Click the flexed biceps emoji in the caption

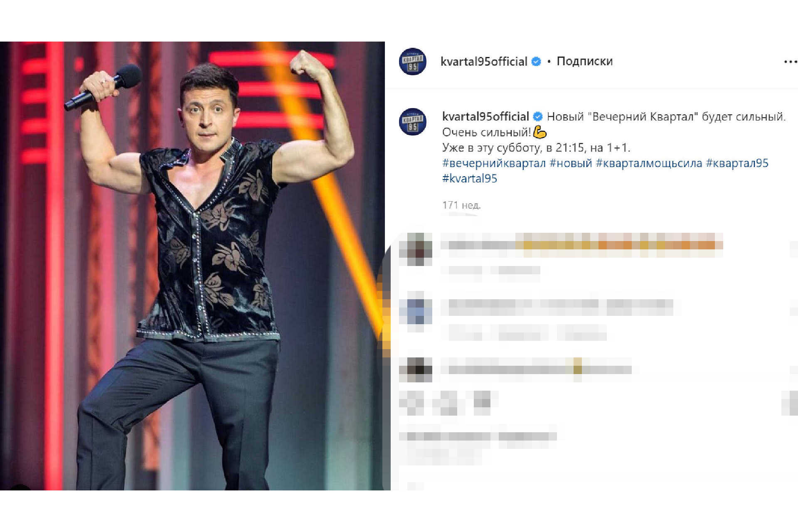(x=539, y=133)
